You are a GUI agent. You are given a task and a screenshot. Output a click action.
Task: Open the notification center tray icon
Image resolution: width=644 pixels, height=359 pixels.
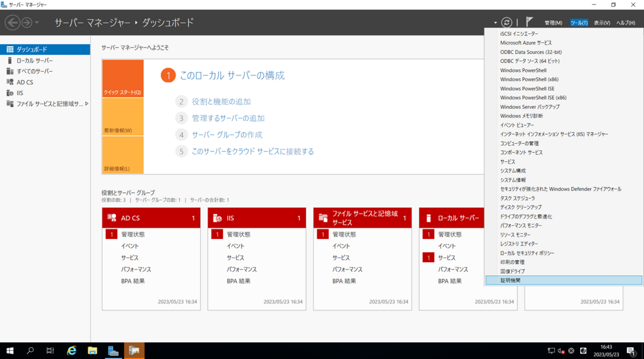point(631,350)
